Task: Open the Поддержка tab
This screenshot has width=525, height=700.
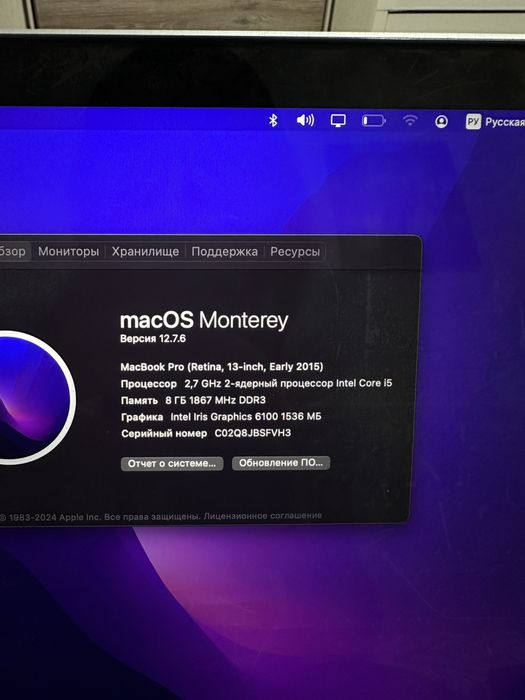Action: pos(225,251)
